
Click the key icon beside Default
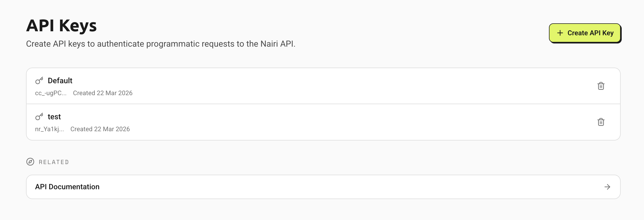(40, 80)
